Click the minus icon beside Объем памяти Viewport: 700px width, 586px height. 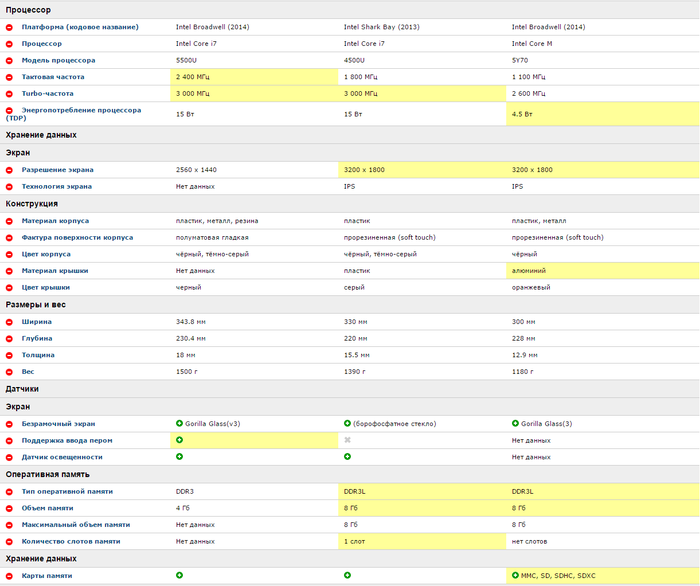point(9,508)
